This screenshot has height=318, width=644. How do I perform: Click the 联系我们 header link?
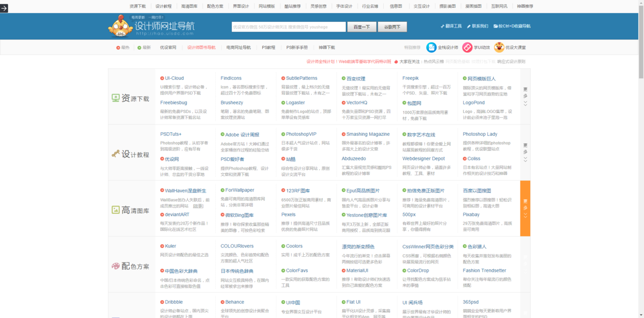(x=477, y=26)
